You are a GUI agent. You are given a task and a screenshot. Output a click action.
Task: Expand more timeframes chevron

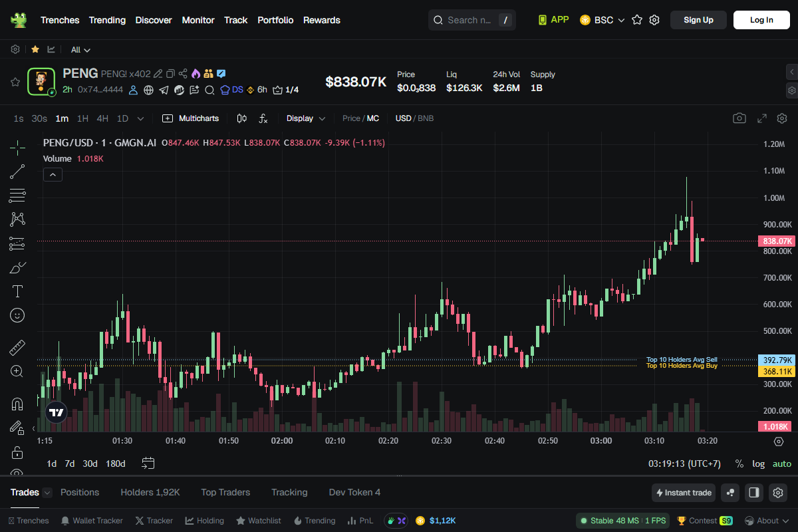point(140,118)
